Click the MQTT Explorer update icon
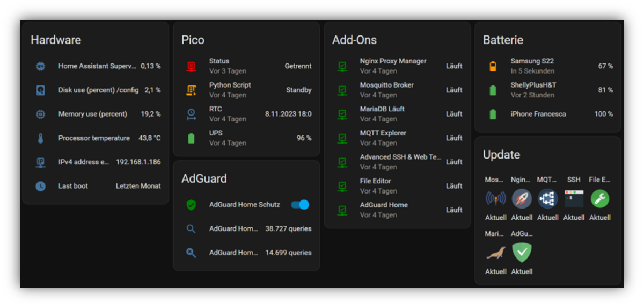 coord(547,199)
